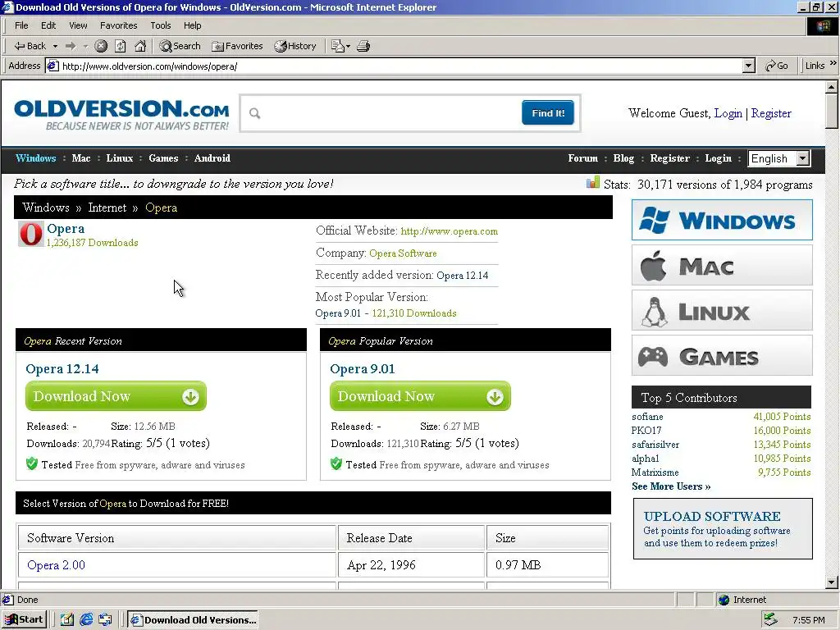This screenshot has height=630, width=840.
Task: Click the Go button beside address bar
Action: tap(776, 66)
